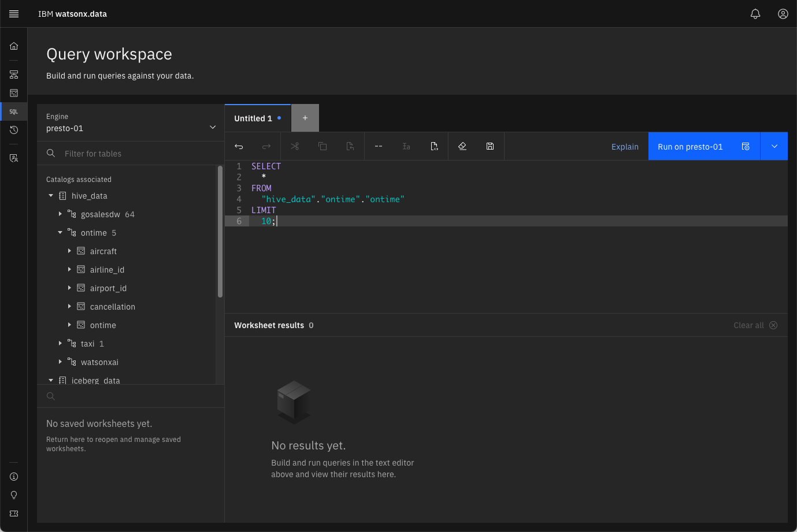Click the airport_id table icon
The image size is (797, 532).
(x=81, y=288)
